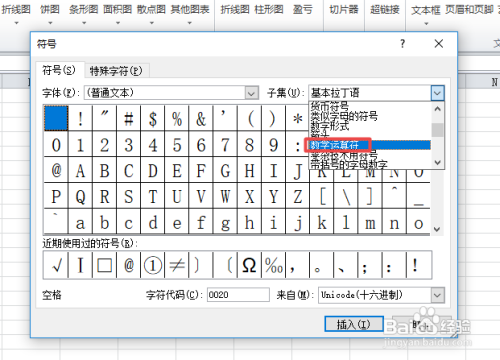This screenshot has height=360, width=500.
Task: Open the 字体 font dropdown arrow
Action: [x=252, y=93]
